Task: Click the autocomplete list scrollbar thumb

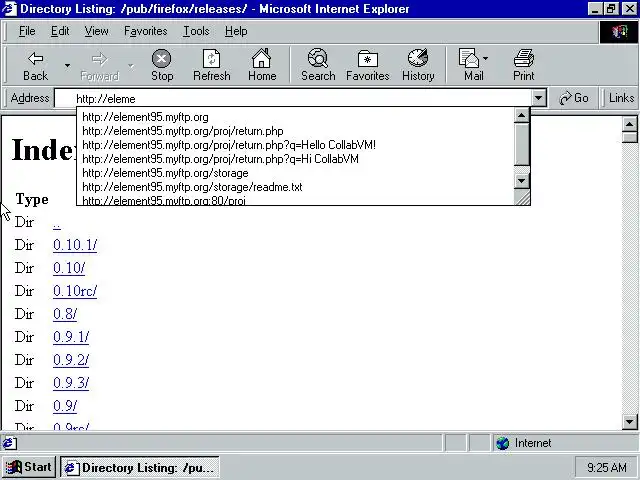Action: (x=521, y=144)
